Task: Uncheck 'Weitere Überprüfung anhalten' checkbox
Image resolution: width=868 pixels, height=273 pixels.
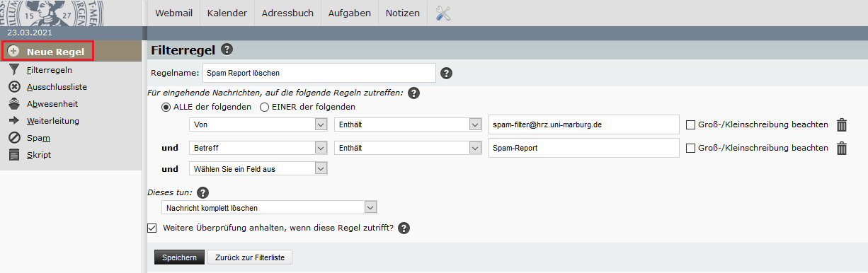Action: click(152, 228)
